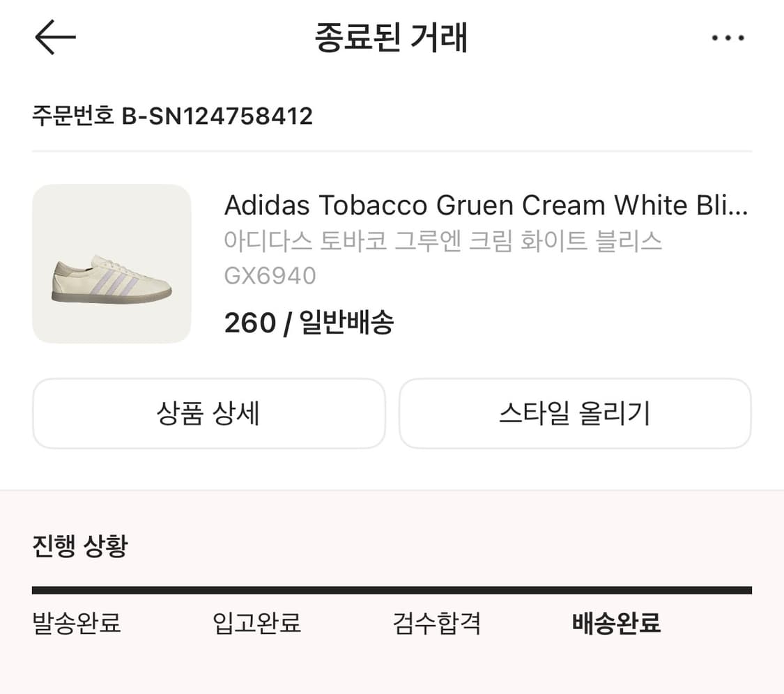Tap the Adidas Tobacco Gruen product thumbnail

pos(112,265)
